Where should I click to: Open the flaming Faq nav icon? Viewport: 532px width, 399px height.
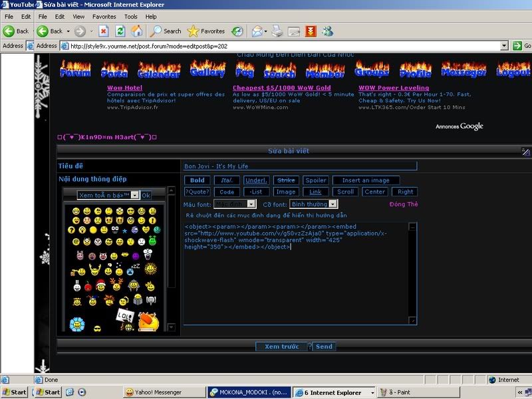tap(245, 70)
